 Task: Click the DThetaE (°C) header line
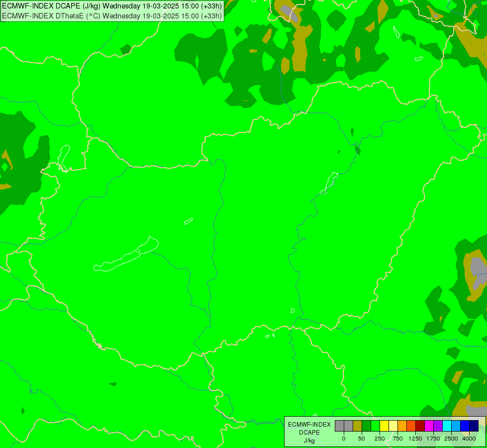112,16
